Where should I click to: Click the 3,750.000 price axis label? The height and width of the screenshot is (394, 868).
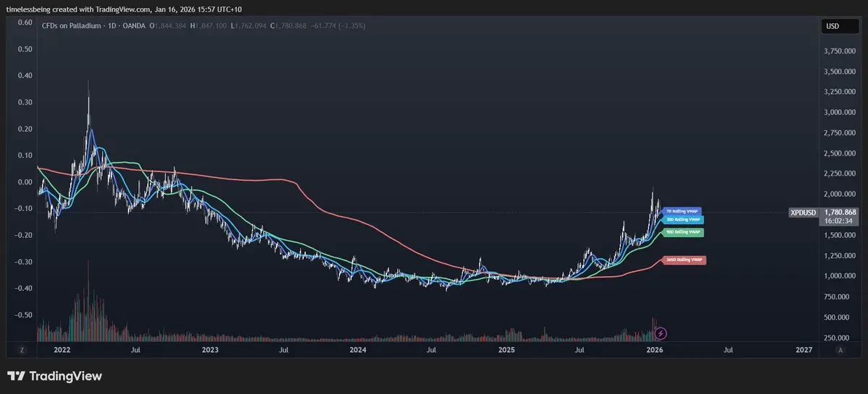[841, 51]
